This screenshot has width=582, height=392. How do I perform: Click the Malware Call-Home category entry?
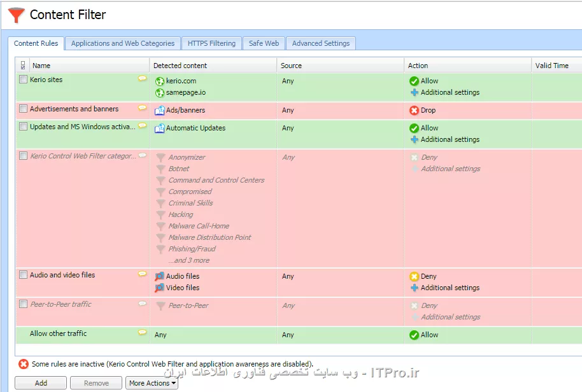[x=199, y=226]
